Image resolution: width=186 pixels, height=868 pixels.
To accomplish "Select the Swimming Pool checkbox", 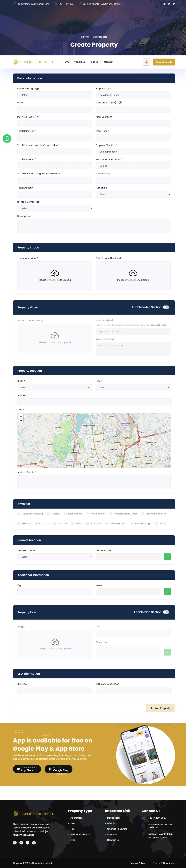I will point(106,524).
